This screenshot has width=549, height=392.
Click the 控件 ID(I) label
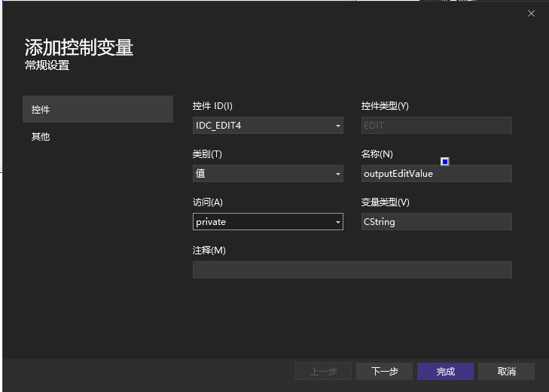[212, 106]
